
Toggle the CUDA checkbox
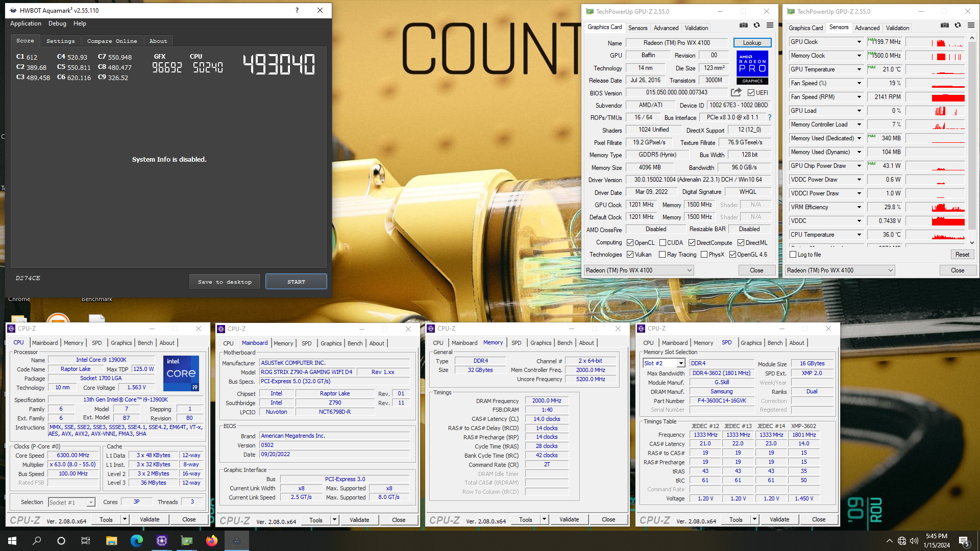(663, 243)
